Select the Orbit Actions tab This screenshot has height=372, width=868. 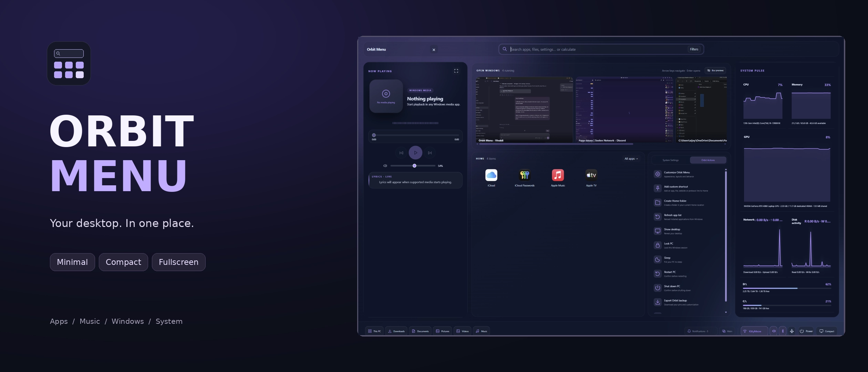[708, 160]
